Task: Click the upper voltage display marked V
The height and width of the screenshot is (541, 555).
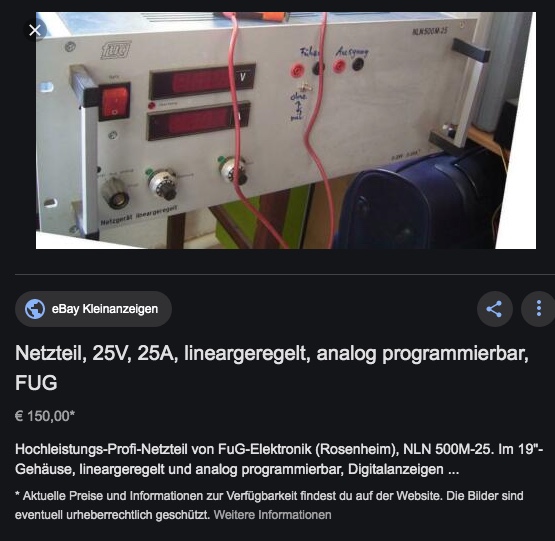Action: click(x=202, y=81)
